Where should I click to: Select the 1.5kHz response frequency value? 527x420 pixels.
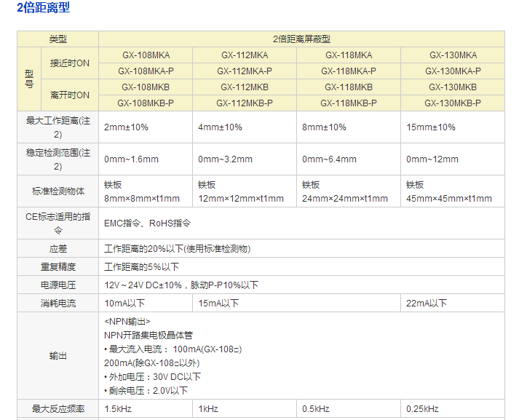coord(119,409)
